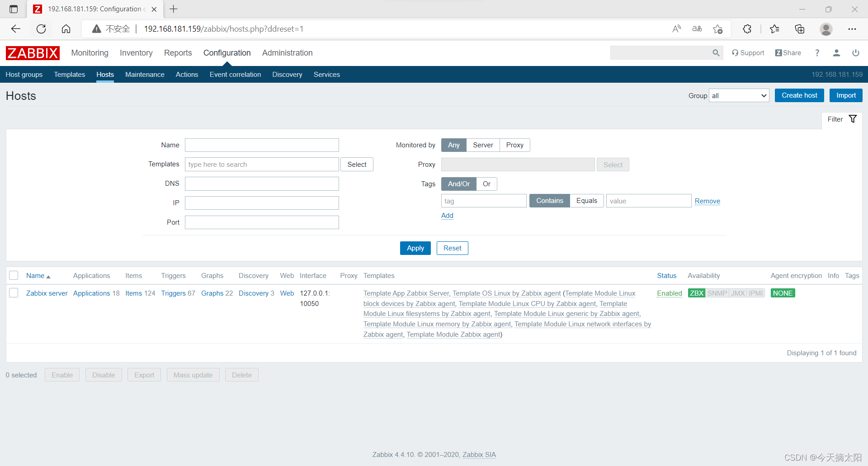This screenshot has width=868, height=466.
Task: Add page to favorites star icon
Action: click(717, 29)
